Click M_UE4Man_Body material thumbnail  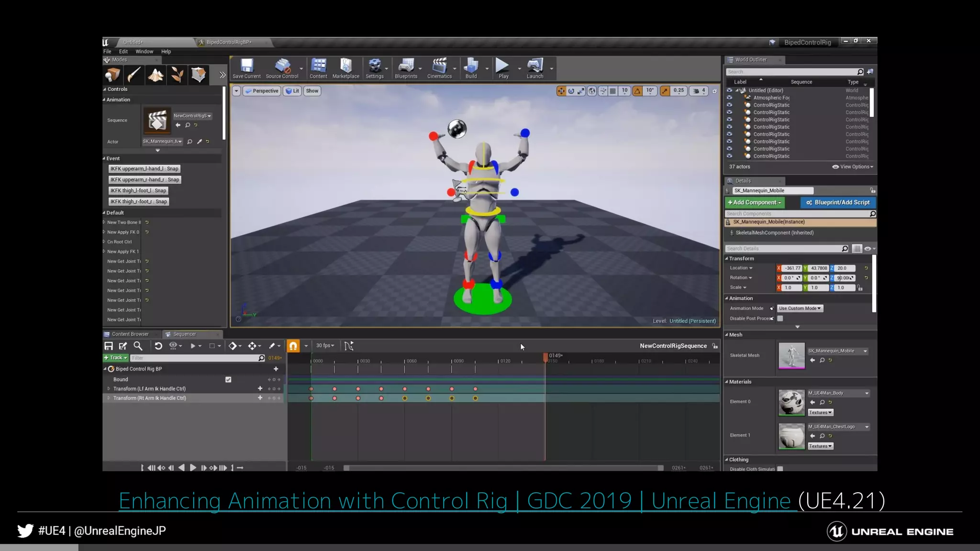[791, 402]
